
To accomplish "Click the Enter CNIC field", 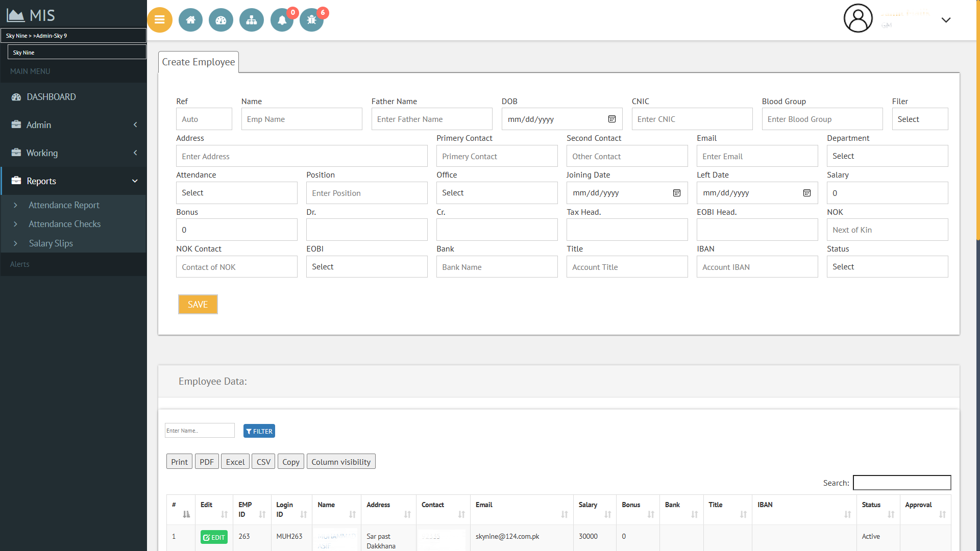I will click(x=692, y=119).
